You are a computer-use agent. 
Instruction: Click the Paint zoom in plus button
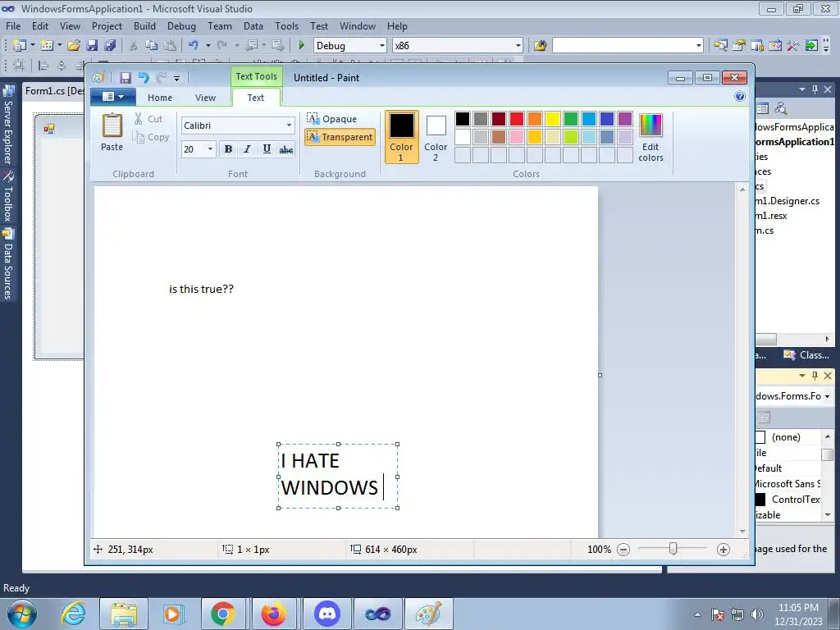click(x=724, y=550)
